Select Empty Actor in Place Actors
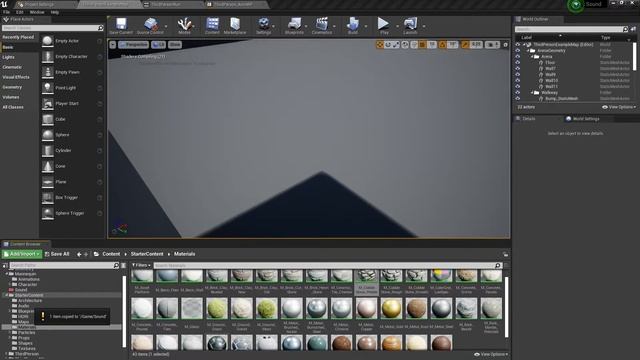Screen dimensions: 640x360 pyautogui.click(x=72, y=41)
